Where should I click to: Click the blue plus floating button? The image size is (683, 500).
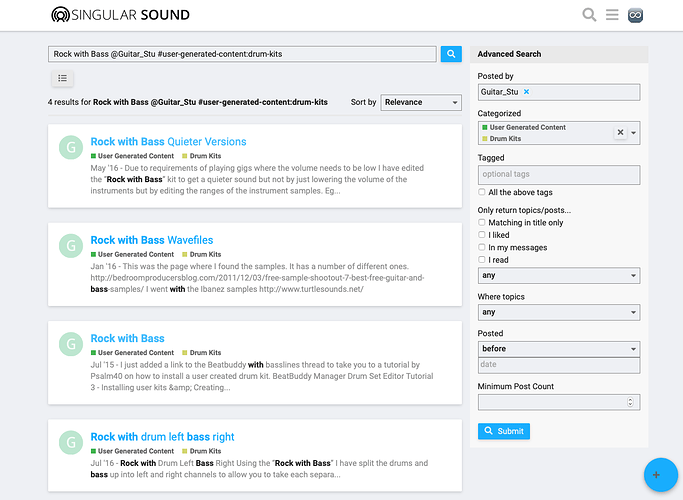pos(660,475)
